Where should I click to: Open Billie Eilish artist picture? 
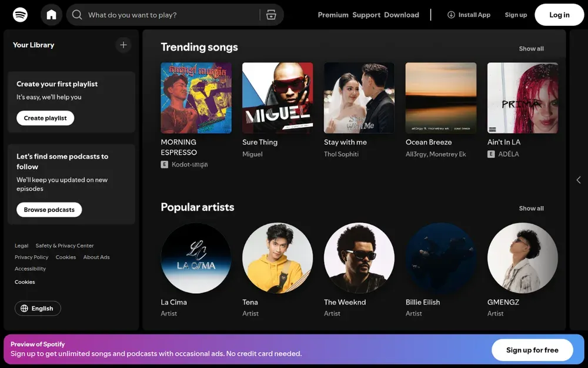pos(441,258)
